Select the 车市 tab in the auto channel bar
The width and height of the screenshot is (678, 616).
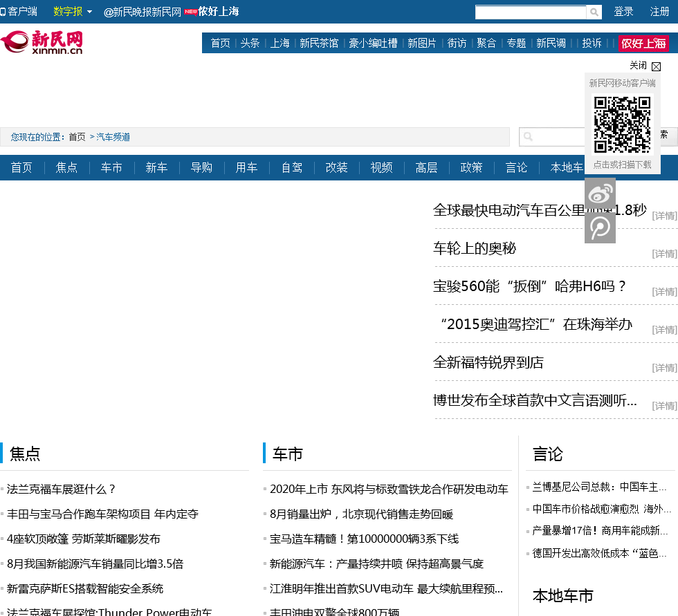click(111, 167)
